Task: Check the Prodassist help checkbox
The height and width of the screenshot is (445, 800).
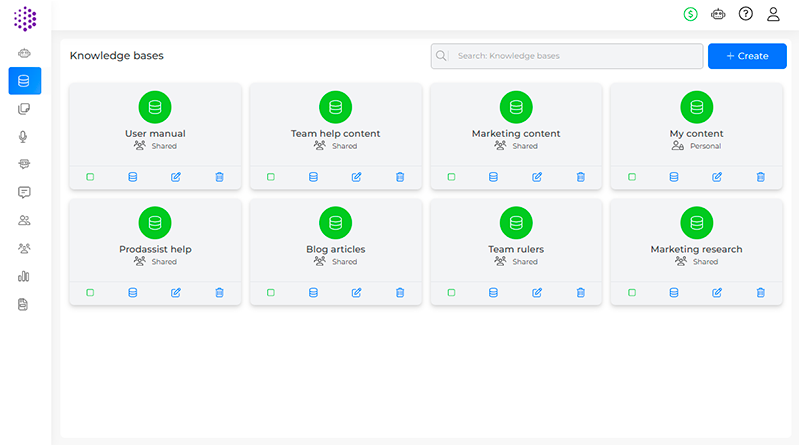Action: point(90,293)
